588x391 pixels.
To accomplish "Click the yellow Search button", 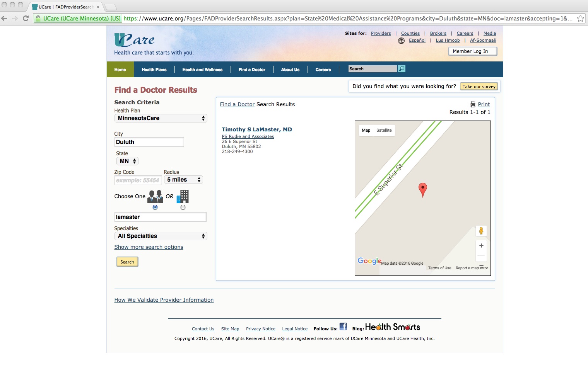I will tap(127, 262).
